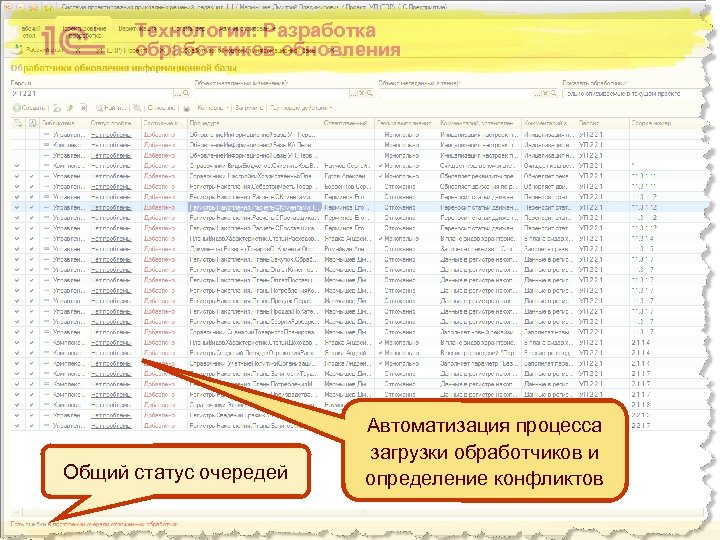Click the Создать button with green plus
Screen dimensions: 720x540
(x=28, y=108)
